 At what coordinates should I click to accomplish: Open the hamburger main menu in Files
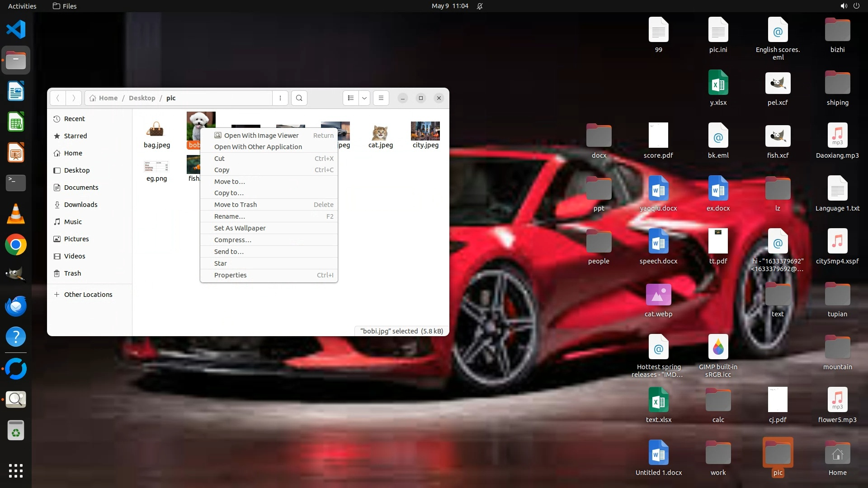(x=381, y=98)
